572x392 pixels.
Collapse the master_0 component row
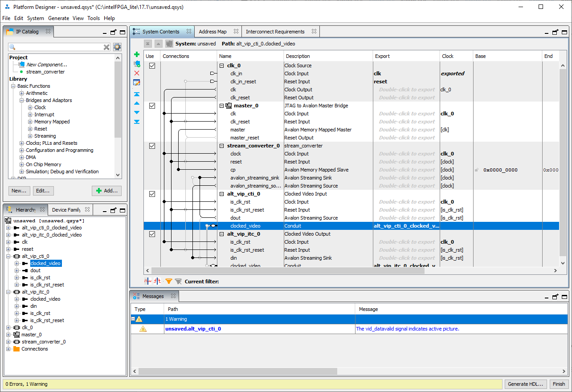pos(221,106)
